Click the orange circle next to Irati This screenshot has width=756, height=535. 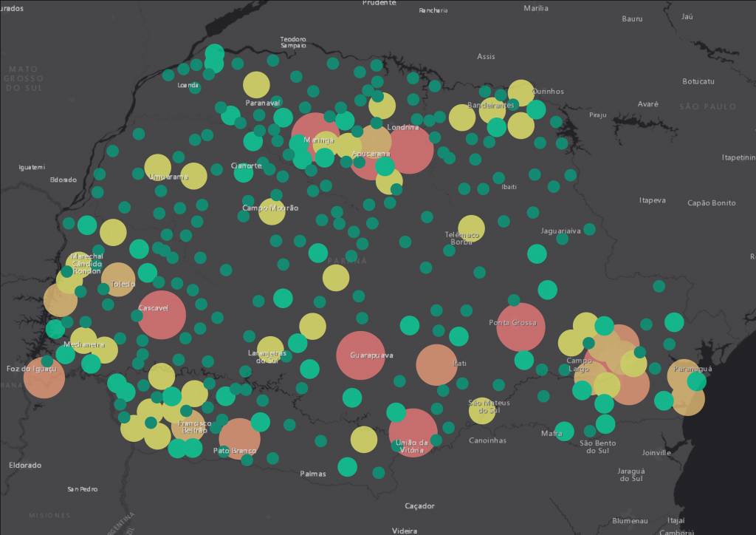436,365
